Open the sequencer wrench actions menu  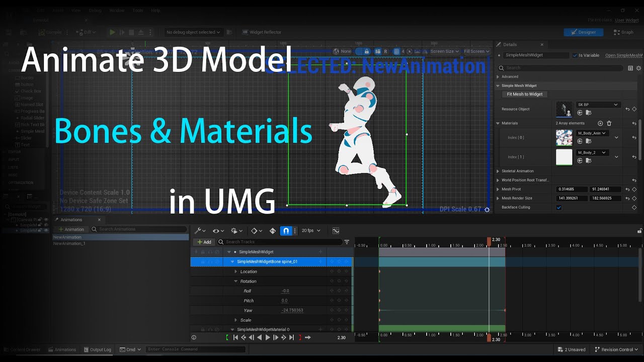pyautogui.click(x=200, y=231)
